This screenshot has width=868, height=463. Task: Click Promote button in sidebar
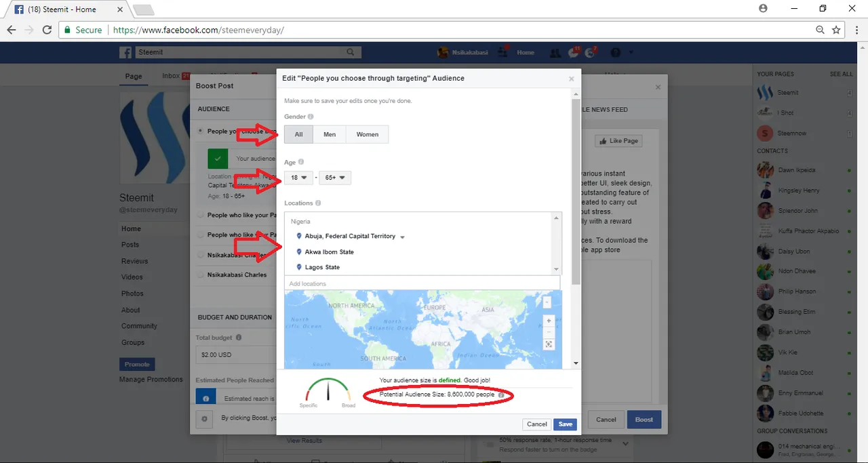pos(137,364)
